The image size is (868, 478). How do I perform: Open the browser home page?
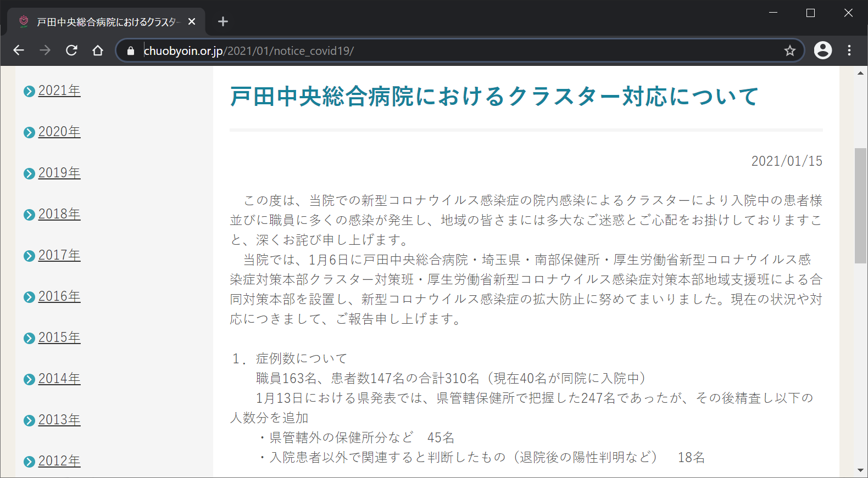click(98, 50)
